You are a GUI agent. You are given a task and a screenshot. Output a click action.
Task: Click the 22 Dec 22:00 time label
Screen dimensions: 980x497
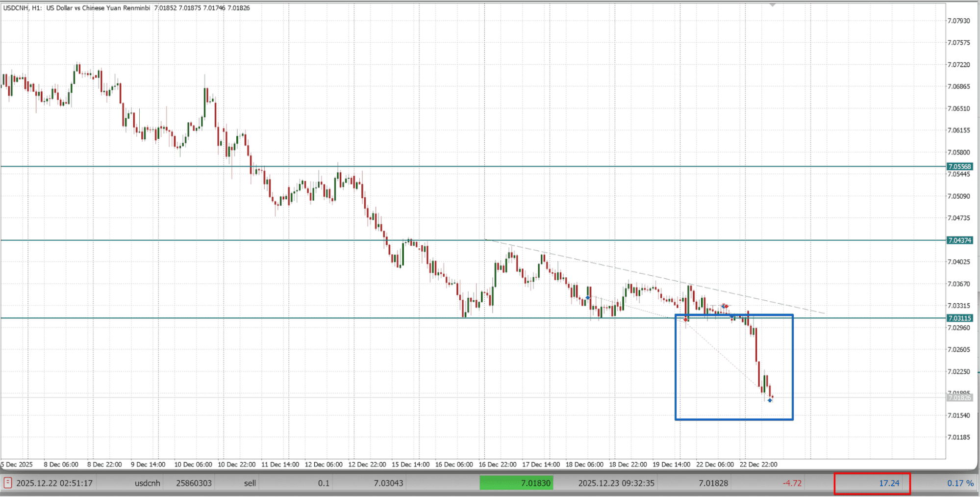pyautogui.click(x=758, y=465)
